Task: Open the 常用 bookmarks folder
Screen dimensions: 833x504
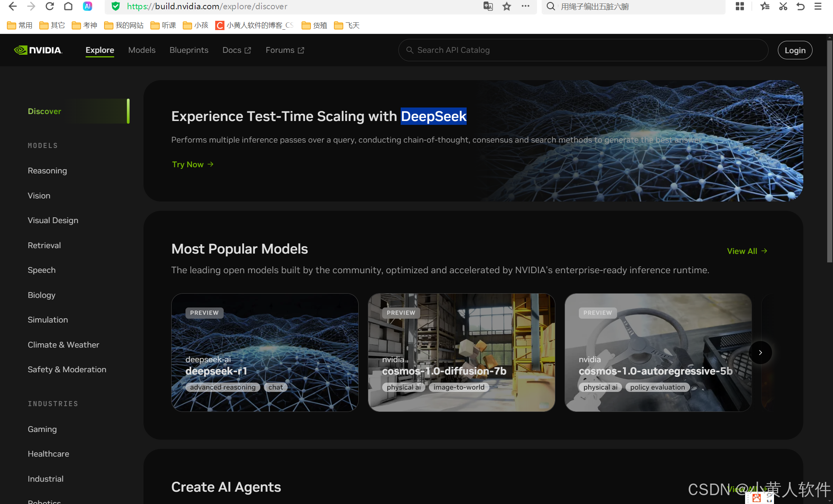Action: pos(20,25)
